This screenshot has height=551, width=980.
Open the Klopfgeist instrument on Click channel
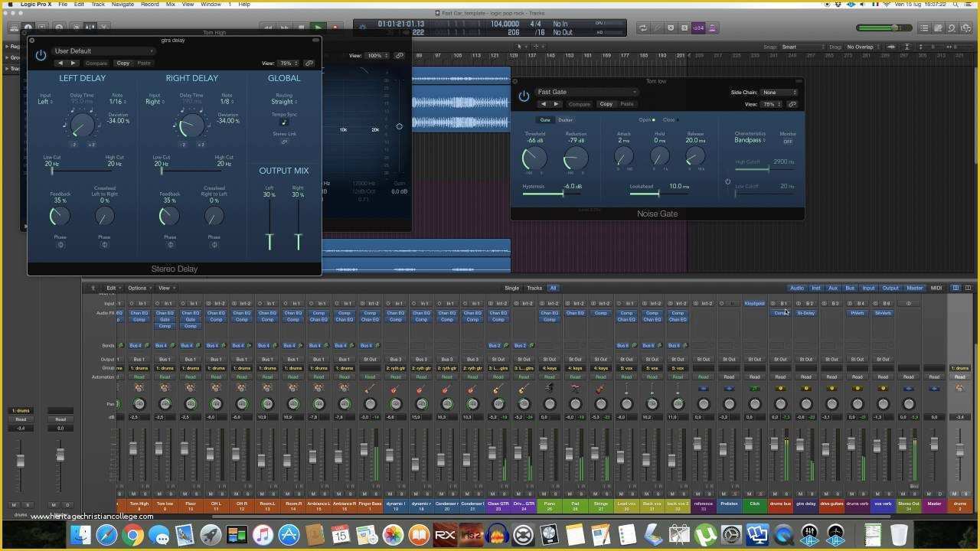(x=754, y=303)
